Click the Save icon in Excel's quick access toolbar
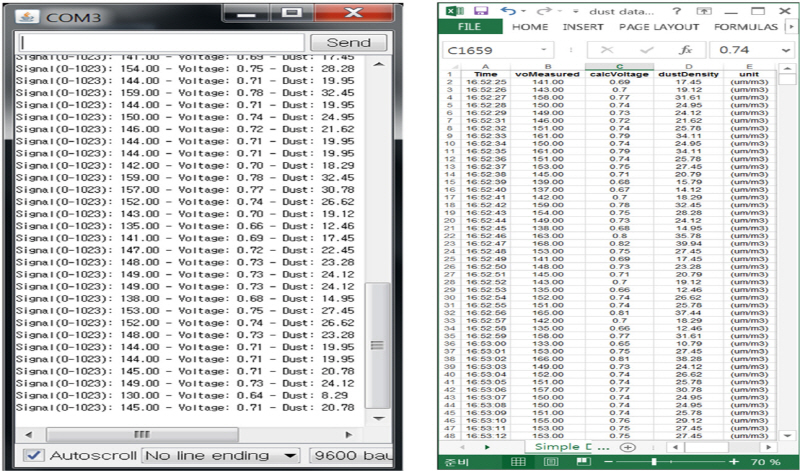 click(x=481, y=9)
